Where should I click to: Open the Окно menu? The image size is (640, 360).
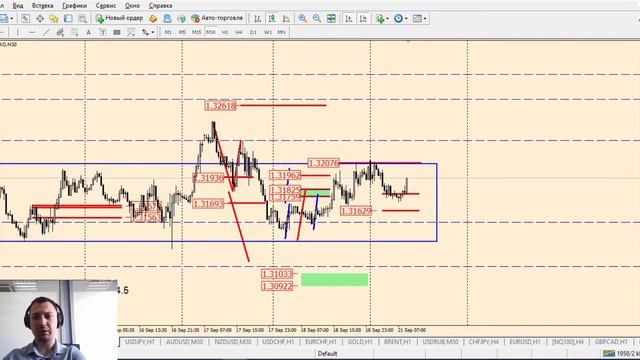[x=132, y=6]
